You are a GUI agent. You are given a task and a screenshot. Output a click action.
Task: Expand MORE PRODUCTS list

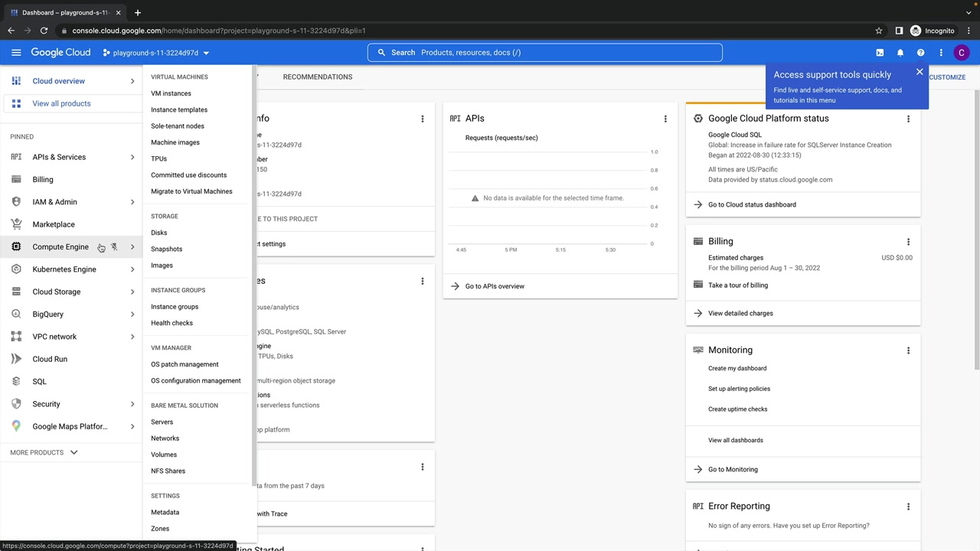pyautogui.click(x=44, y=452)
